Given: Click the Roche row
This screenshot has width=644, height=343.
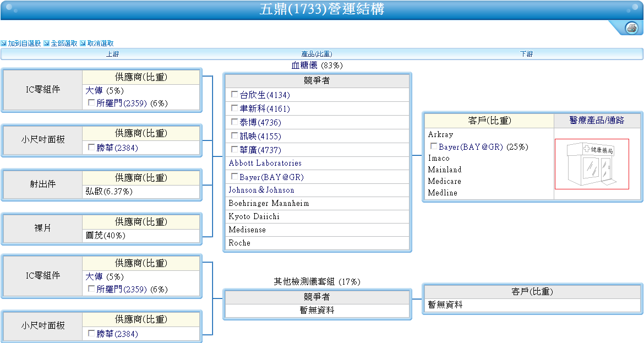Looking at the screenshot, I should [x=317, y=243].
